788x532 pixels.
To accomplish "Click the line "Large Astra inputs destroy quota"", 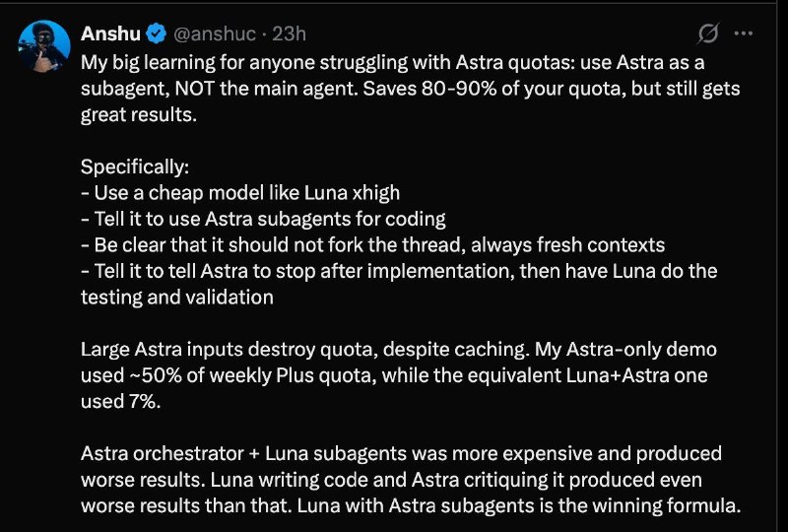I will tap(399, 350).
